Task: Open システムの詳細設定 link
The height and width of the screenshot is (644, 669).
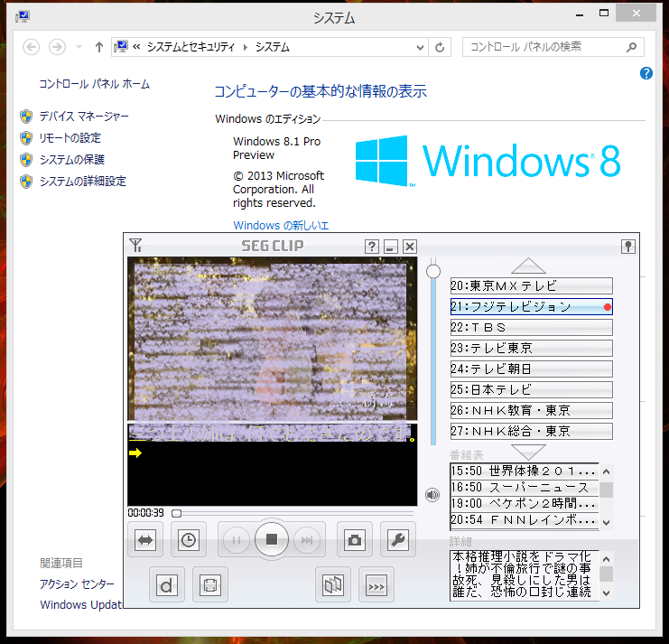Action: (x=83, y=182)
